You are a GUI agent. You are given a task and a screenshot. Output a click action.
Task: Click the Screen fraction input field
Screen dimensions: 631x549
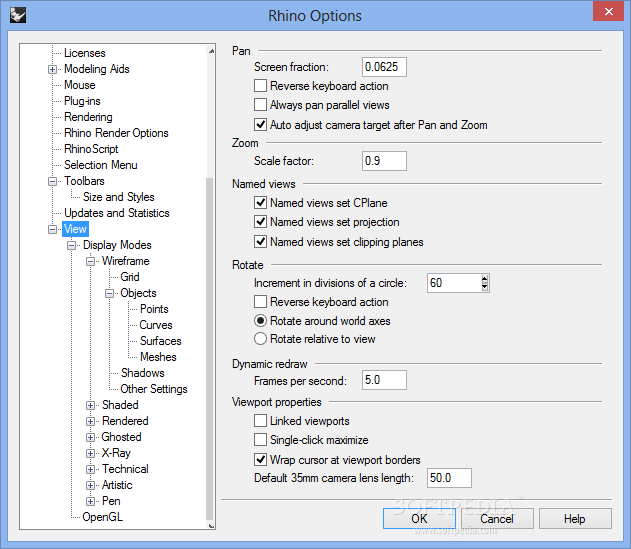[x=384, y=67]
